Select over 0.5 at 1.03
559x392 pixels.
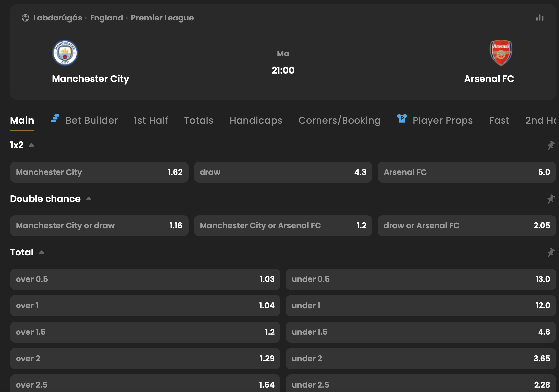pos(145,279)
